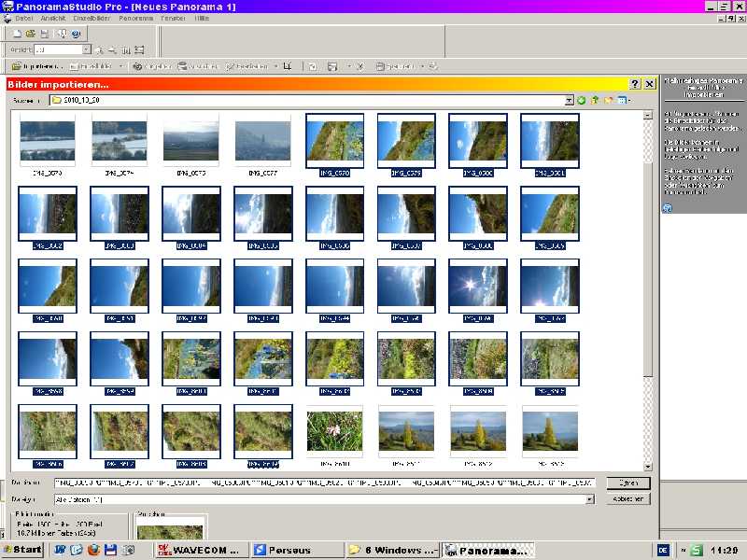Open the Ansicht zoom combo box
The image size is (747, 560).
(87, 49)
